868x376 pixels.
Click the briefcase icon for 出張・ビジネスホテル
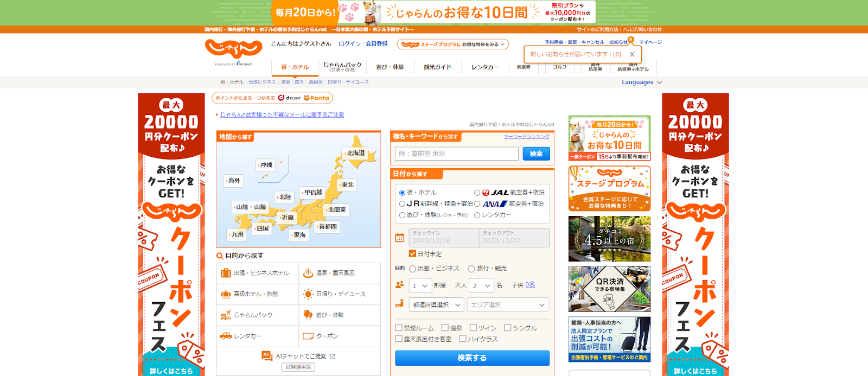point(226,273)
